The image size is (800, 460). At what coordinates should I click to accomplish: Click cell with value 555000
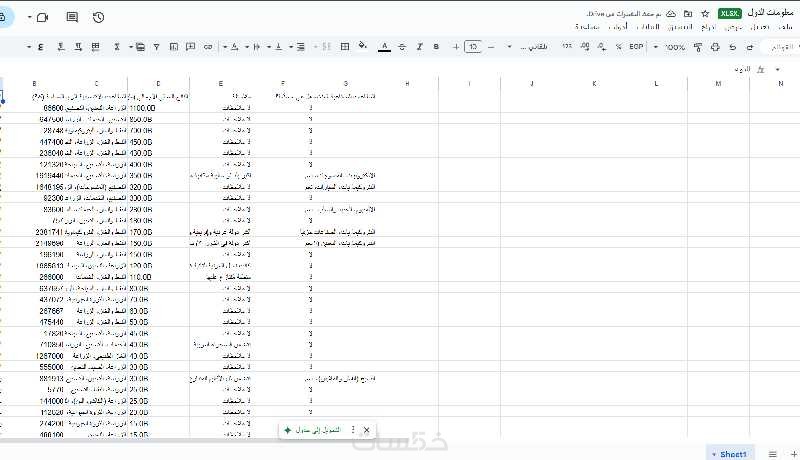point(50,367)
